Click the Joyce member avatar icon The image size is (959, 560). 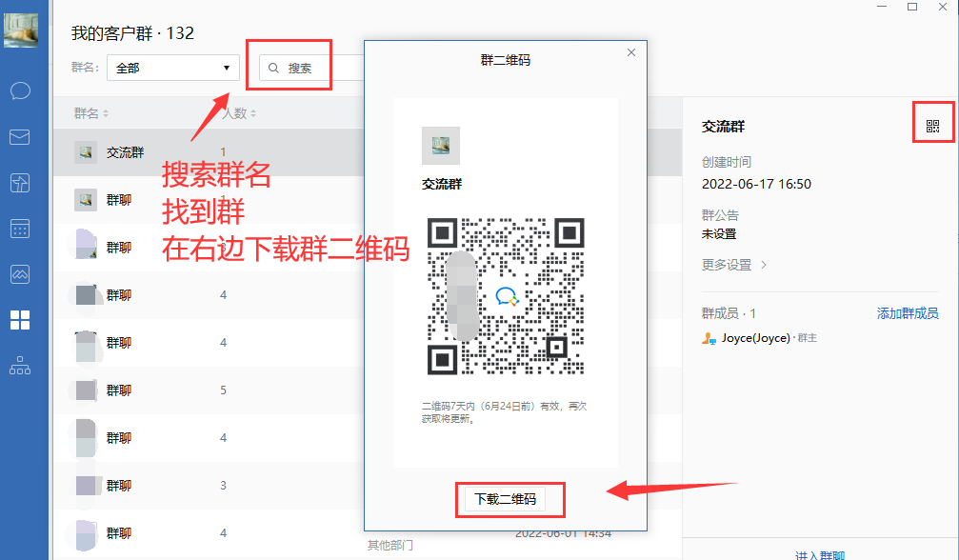(x=709, y=338)
